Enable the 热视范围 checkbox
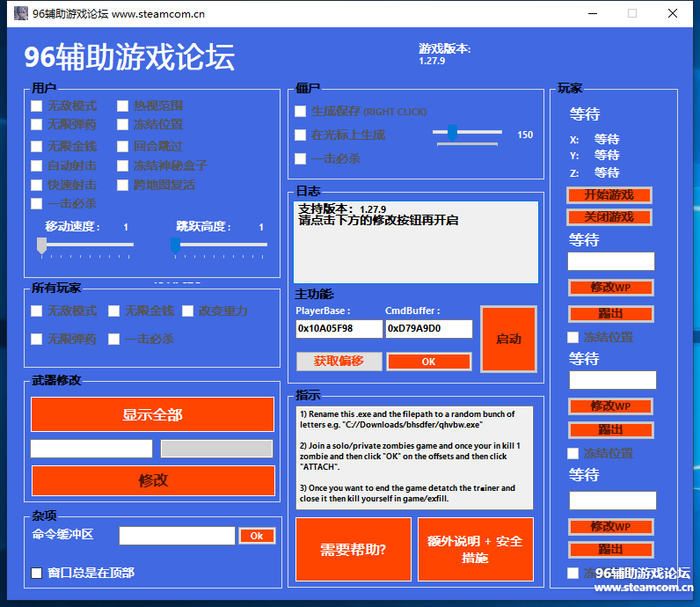The width and height of the screenshot is (700, 607). pos(123,106)
